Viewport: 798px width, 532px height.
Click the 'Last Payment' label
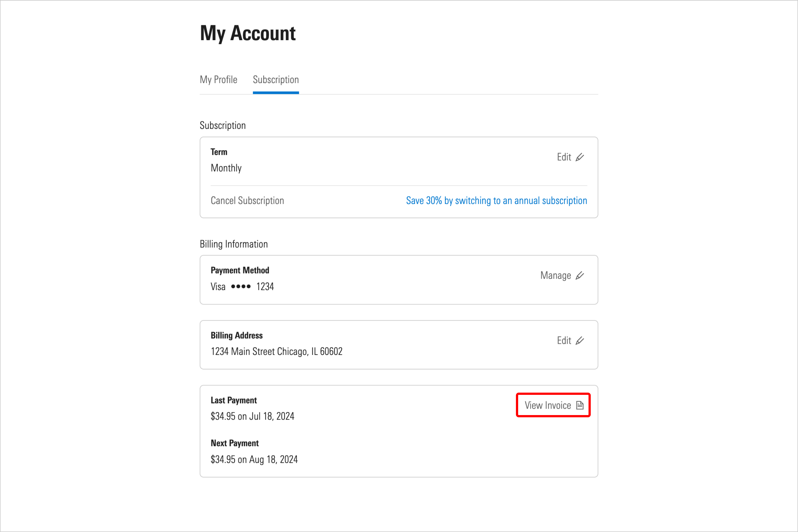(234, 400)
